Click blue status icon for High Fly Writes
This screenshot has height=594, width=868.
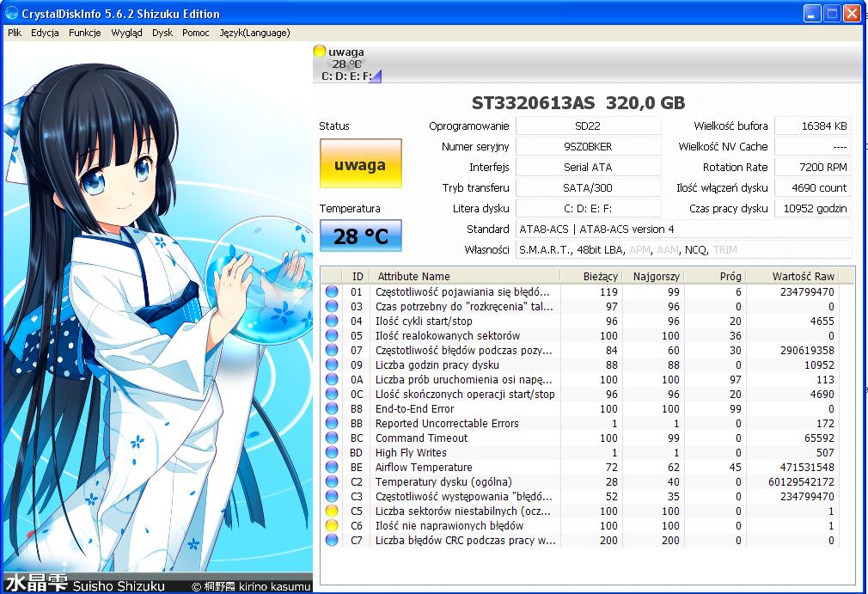click(332, 452)
